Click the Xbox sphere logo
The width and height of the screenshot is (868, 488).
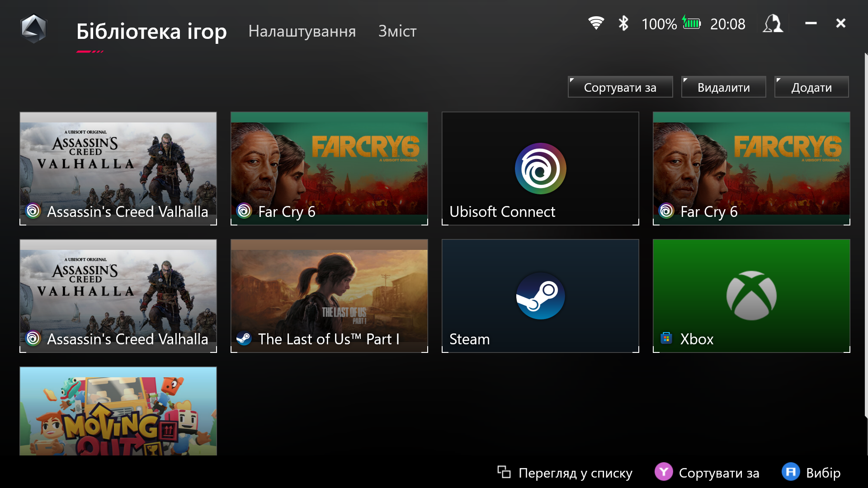tap(751, 296)
